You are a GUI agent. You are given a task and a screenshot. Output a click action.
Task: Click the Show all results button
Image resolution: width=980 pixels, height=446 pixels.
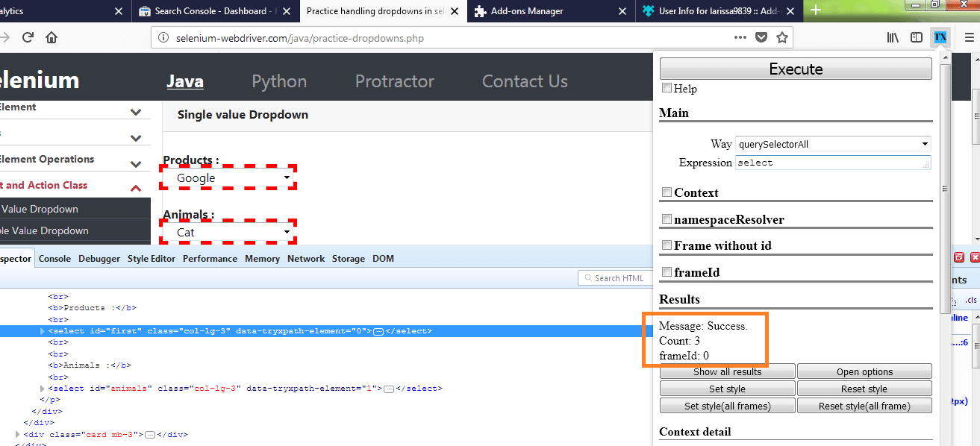[726, 371]
